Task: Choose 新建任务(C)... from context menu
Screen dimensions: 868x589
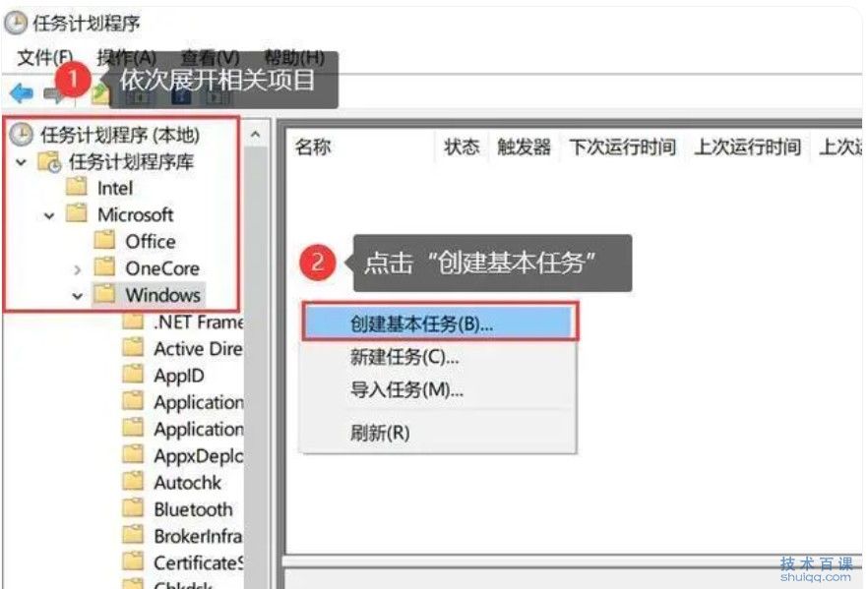Action: pyautogui.click(x=439, y=357)
